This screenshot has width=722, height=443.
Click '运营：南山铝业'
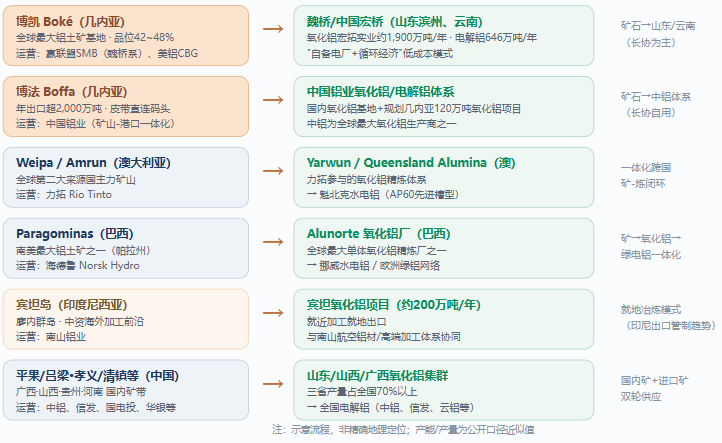(x=51, y=336)
